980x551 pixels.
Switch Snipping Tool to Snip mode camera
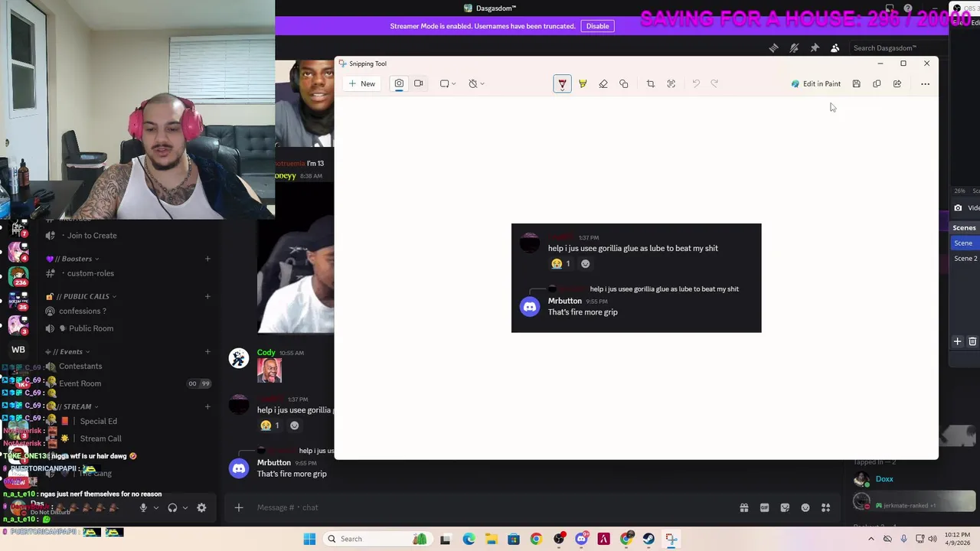click(x=399, y=83)
